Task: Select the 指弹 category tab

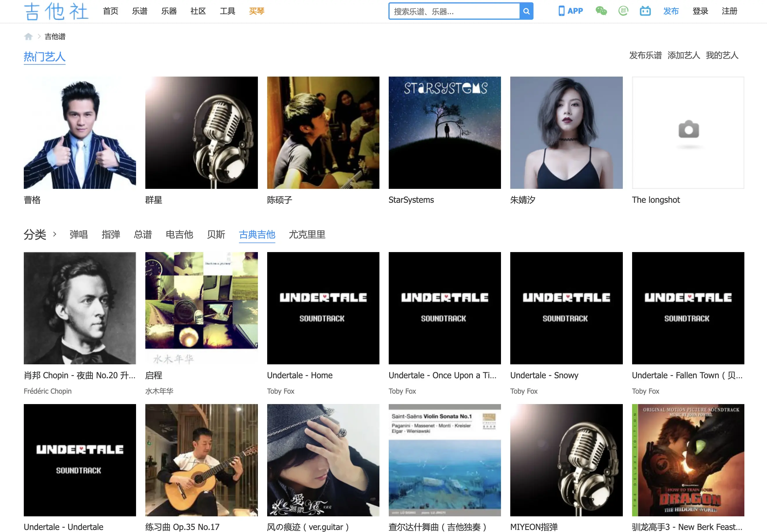Action: point(111,234)
